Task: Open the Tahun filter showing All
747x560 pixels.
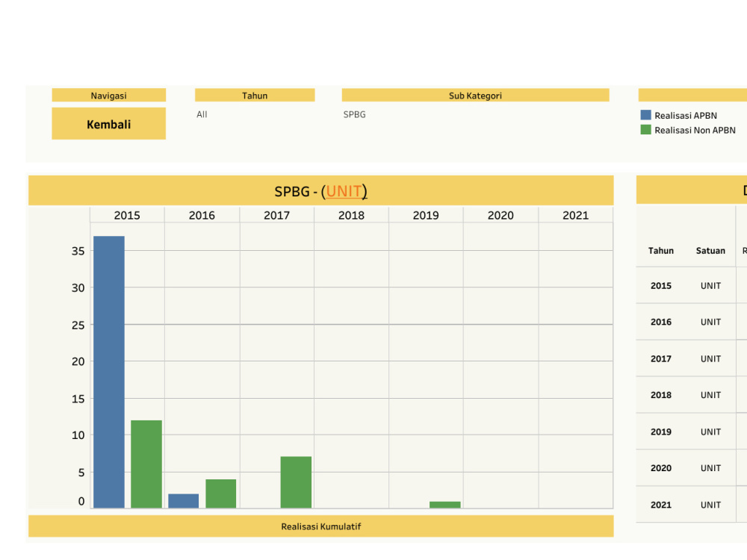Action: (202, 114)
